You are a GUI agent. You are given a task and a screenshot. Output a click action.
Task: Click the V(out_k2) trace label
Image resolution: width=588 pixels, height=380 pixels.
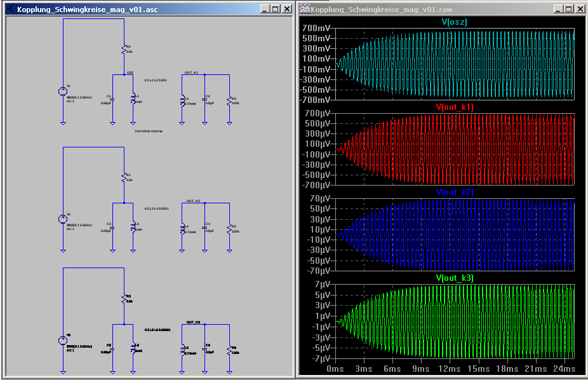point(455,192)
